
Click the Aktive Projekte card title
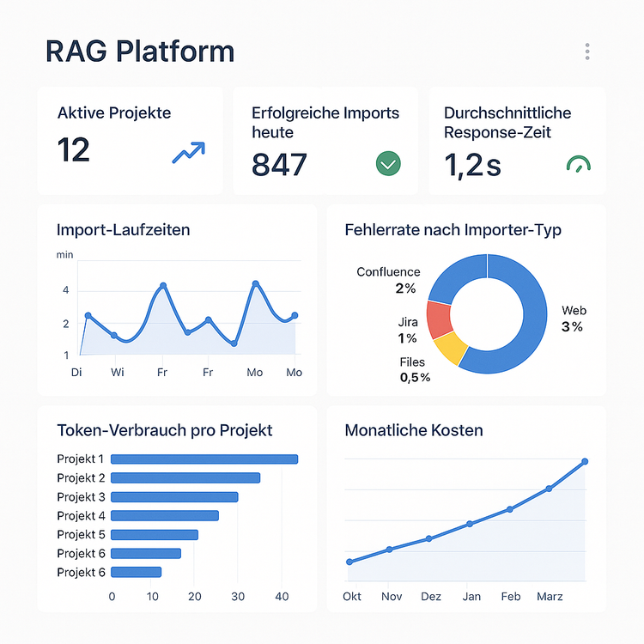(113, 112)
